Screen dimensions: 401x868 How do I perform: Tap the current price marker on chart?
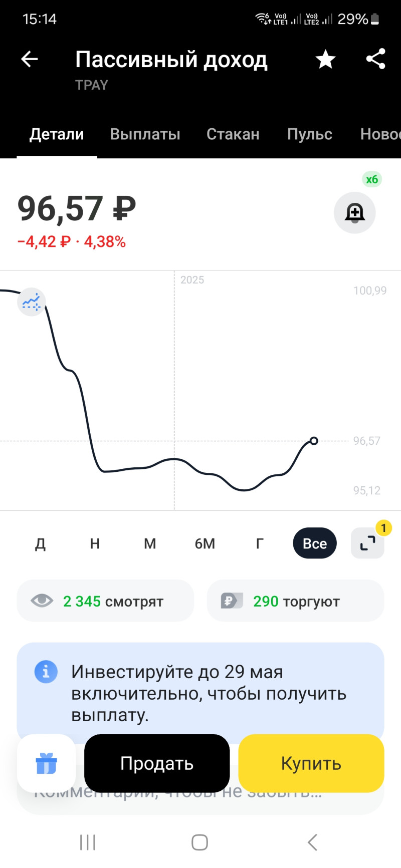coord(314,441)
